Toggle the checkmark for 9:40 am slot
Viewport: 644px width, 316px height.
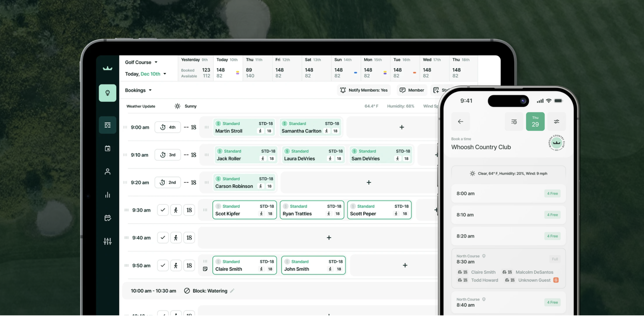point(163,238)
